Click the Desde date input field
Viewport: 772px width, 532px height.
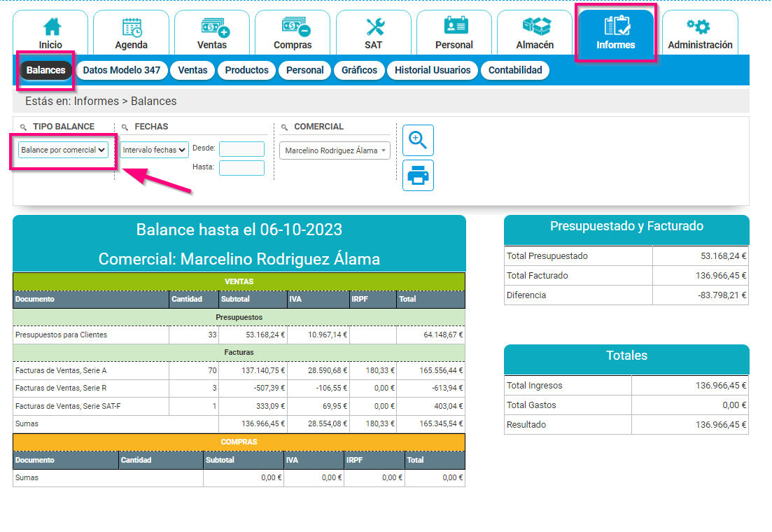pyautogui.click(x=241, y=149)
